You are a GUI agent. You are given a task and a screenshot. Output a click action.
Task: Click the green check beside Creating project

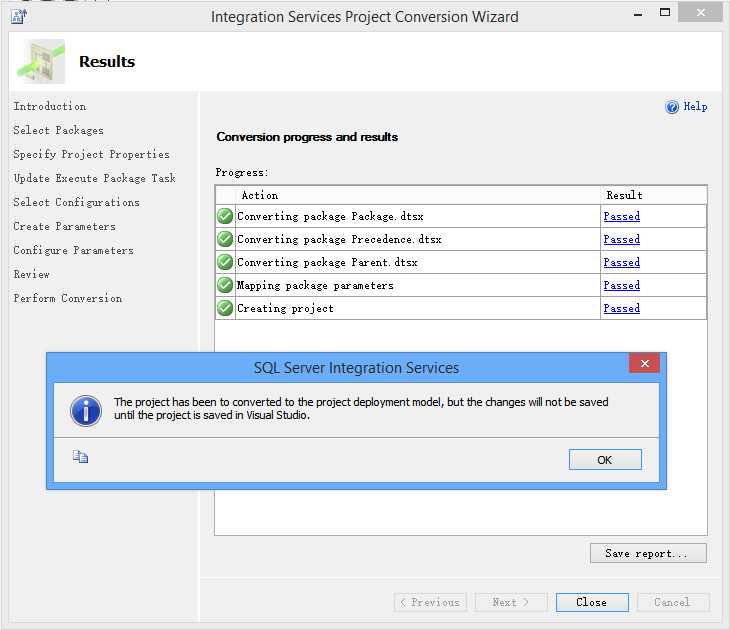(x=225, y=308)
